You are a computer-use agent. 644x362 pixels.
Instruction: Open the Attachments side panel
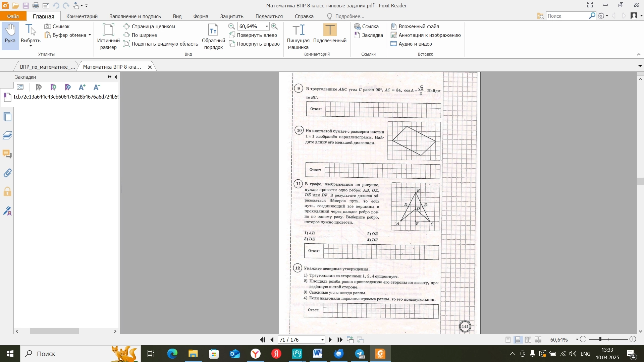pos(7,173)
